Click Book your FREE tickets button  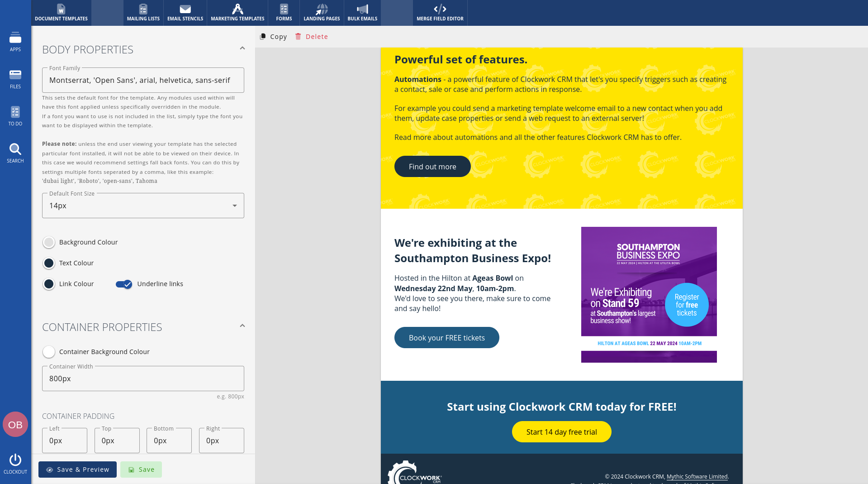[x=447, y=338]
